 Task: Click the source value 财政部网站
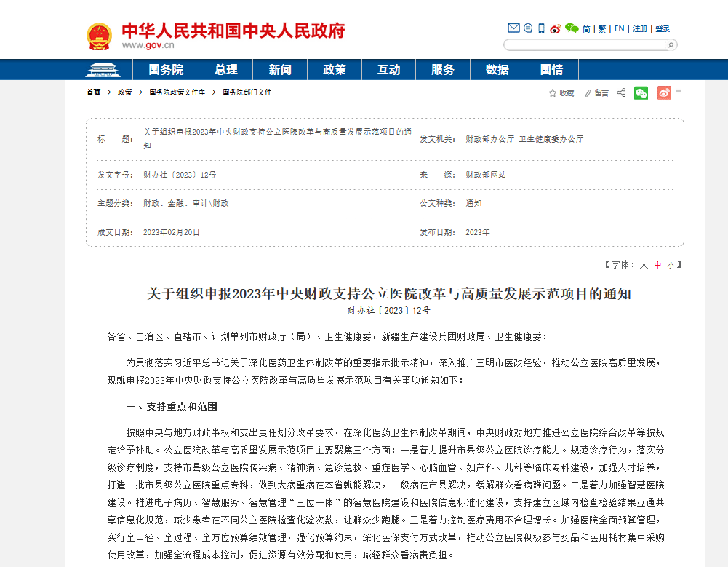click(486, 175)
